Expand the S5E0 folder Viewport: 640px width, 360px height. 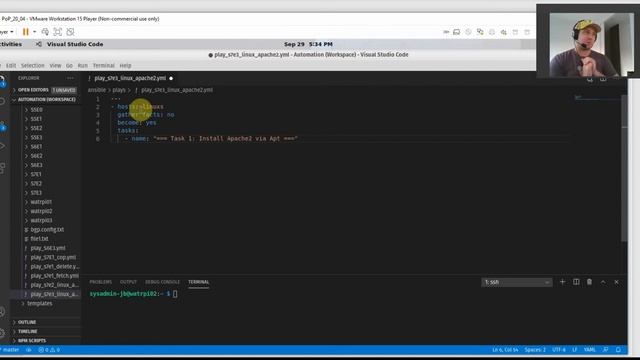[36, 110]
